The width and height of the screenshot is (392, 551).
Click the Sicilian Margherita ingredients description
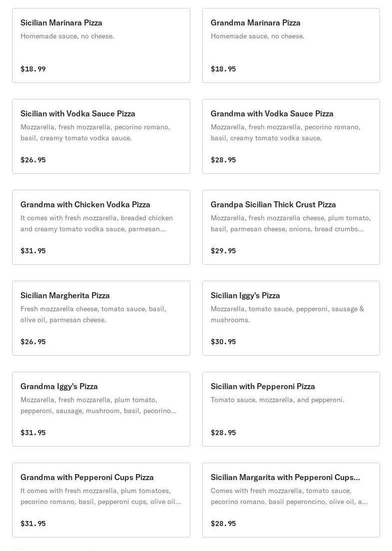click(93, 314)
